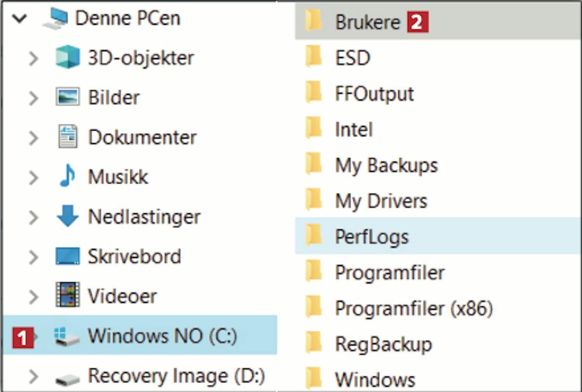The width and height of the screenshot is (582, 392).
Task: Expand the Dokumenter tree node
Action: [x=34, y=138]
